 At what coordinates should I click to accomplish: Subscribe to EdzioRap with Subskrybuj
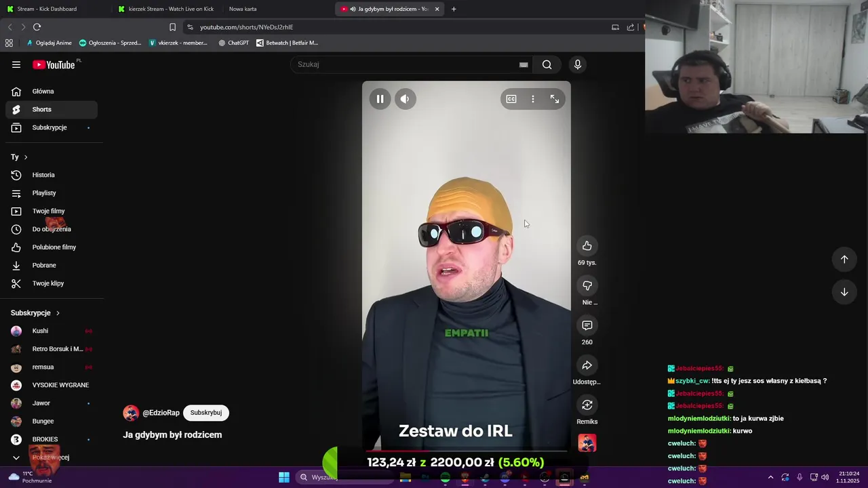point(206,413)
